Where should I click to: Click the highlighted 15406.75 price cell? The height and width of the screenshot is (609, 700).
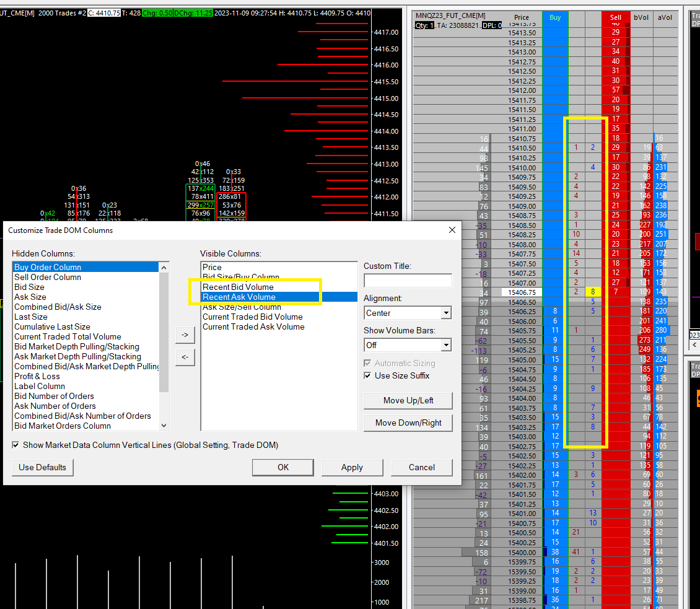[522, 292]
